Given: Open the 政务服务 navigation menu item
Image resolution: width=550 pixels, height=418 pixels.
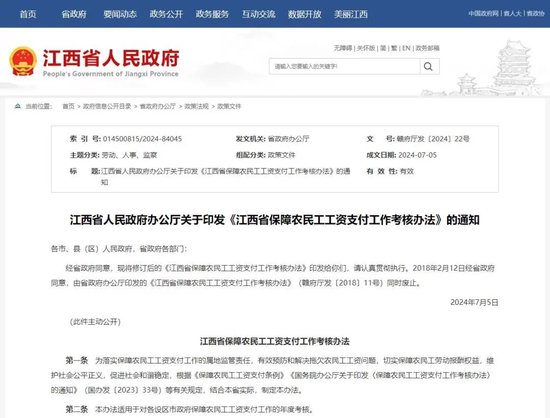Looking at the screenshot, I should 212,14.
